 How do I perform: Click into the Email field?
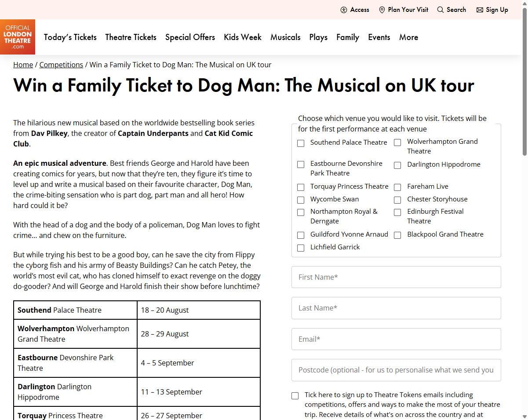pyautogui.click(x=396, y=339)
